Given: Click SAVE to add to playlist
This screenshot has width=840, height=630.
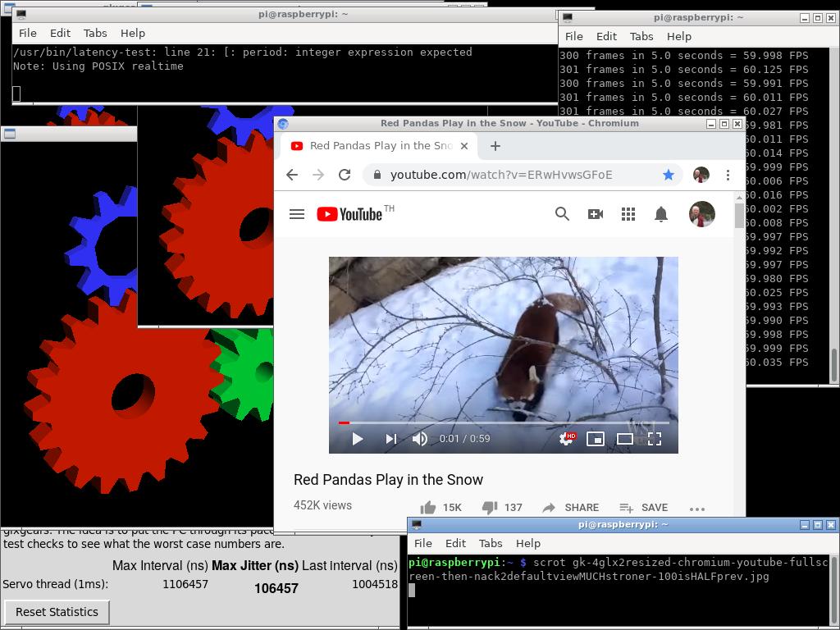Looking at the screenshot, I should 643,507.
